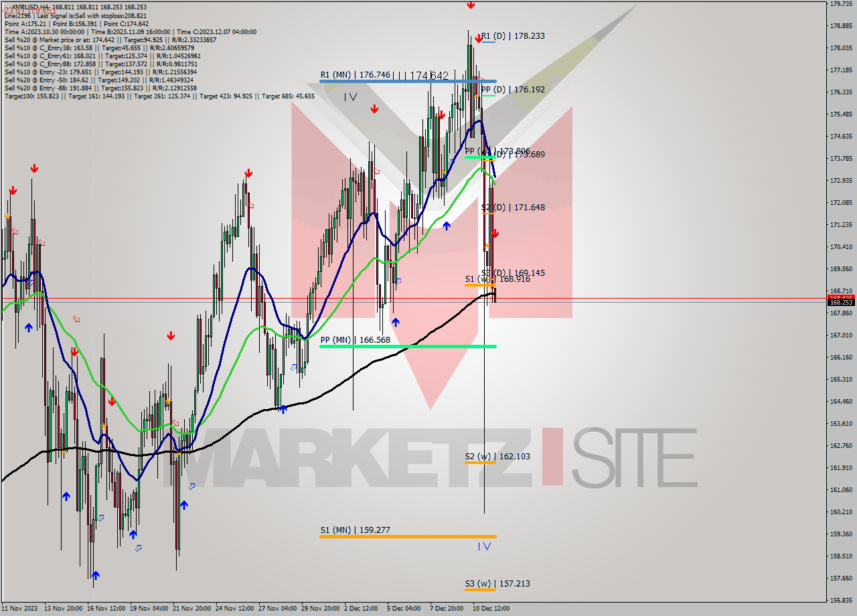
Task: Click the 'S3 (D) | 169.145' support label
Action: [x=513, y=273]
